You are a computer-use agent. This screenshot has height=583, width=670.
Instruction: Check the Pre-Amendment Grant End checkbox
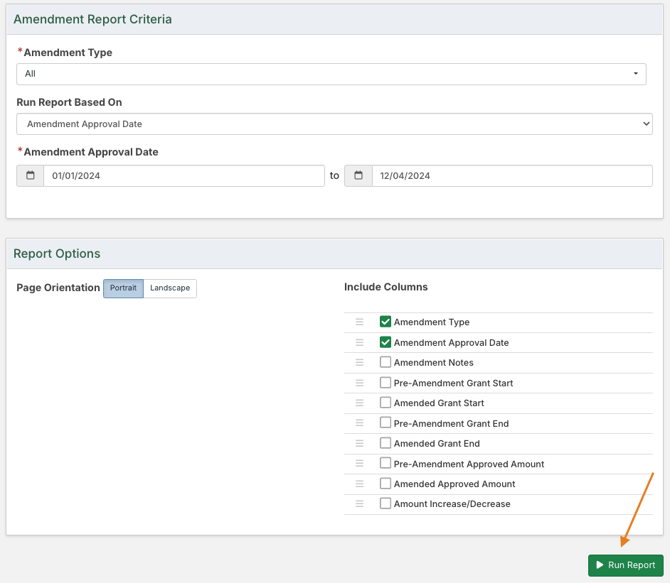(385, 423)
